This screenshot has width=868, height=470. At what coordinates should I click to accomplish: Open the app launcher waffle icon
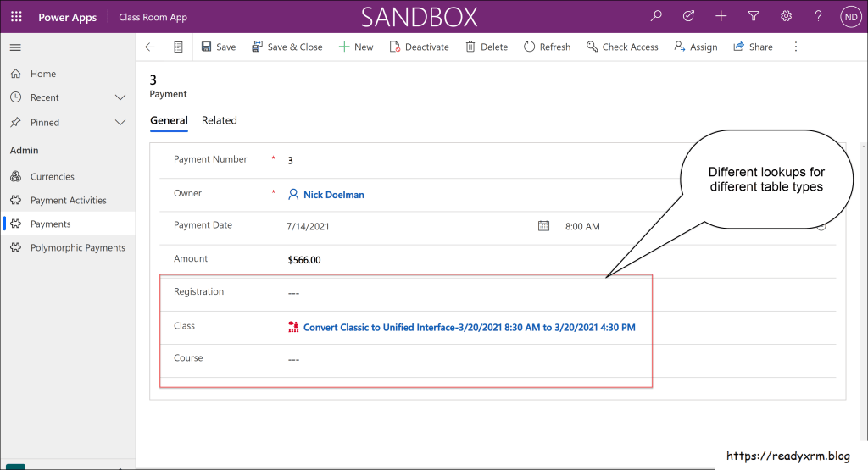coord(16,17)
